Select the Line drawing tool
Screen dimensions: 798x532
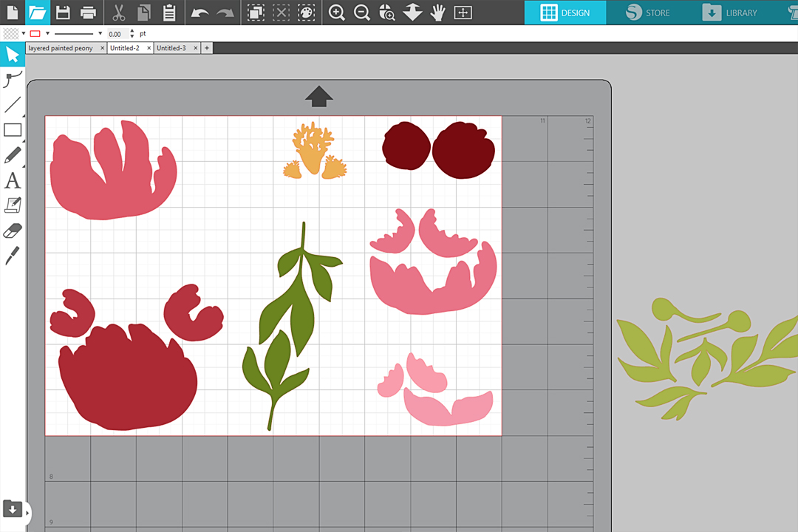click(x=13, y=105)
